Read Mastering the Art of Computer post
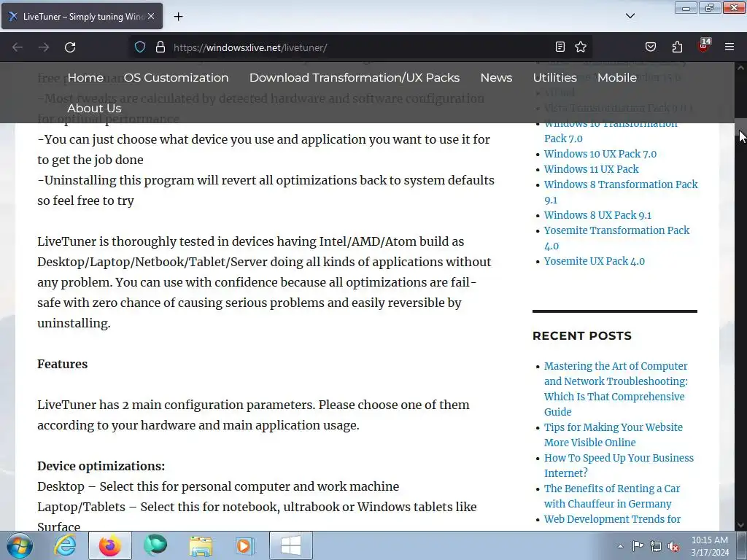 point(616,389)
